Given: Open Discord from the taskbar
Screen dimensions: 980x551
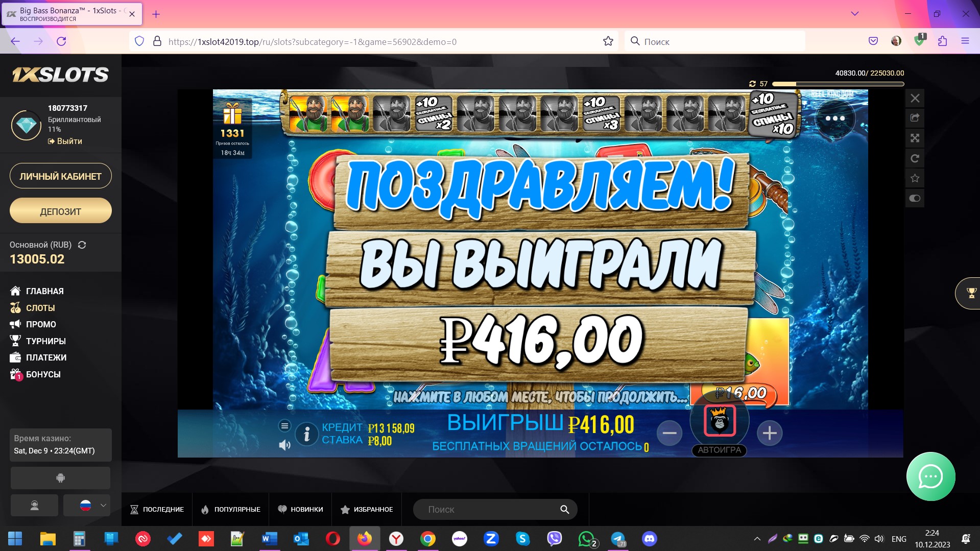Looking at the screenshot, I should [650, 539].
